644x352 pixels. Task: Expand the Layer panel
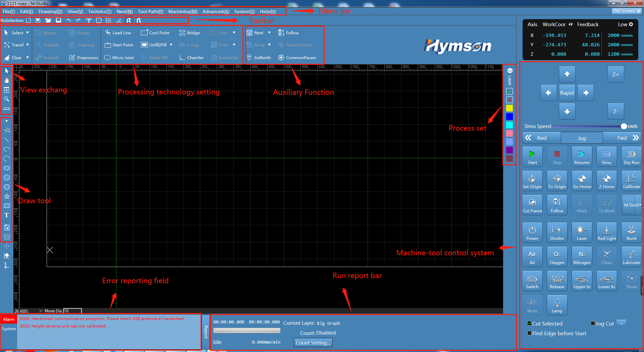(x=510, y=76)
